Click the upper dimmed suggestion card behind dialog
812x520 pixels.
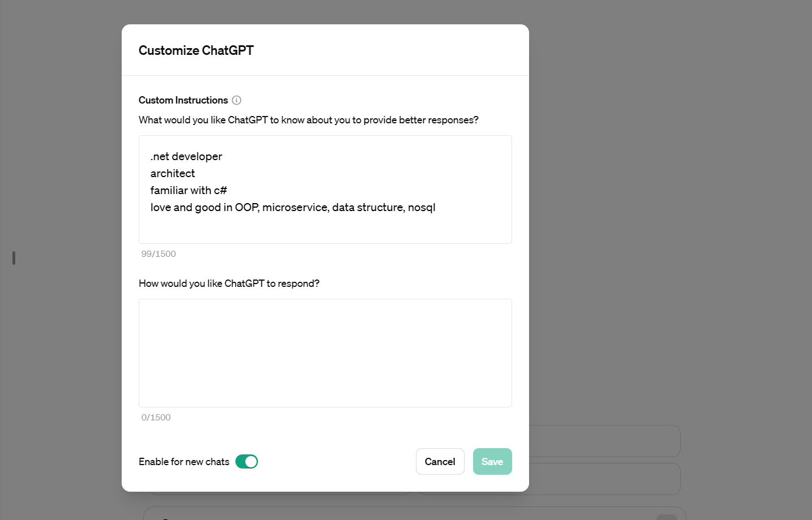[x=604, y=441]
